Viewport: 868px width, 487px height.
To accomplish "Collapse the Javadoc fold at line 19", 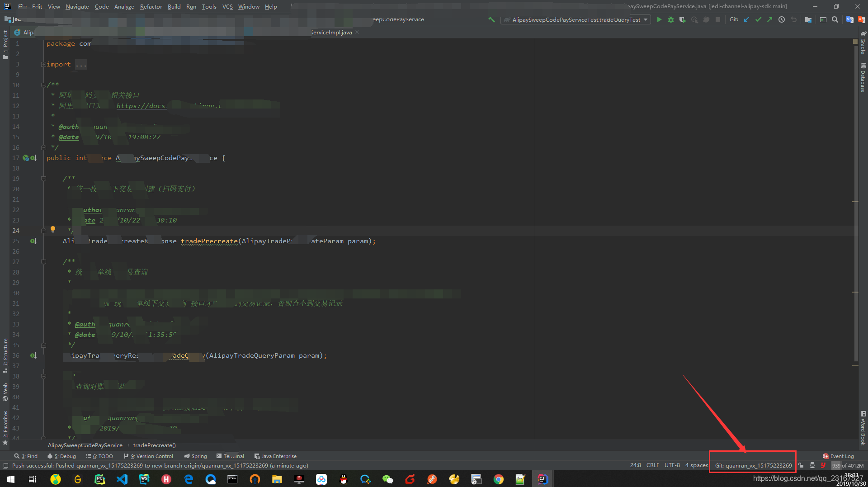I will [43, 179].
